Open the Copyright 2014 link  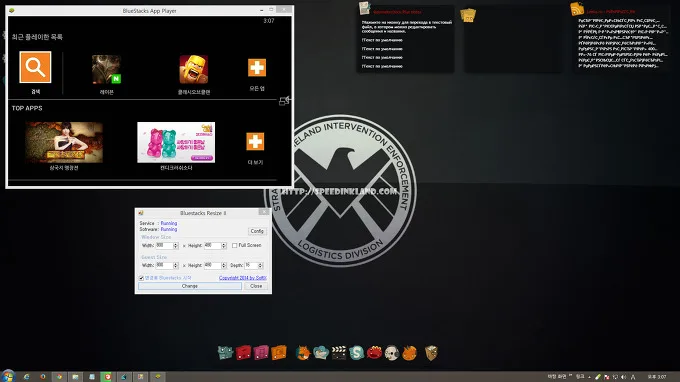click(242, 278)
